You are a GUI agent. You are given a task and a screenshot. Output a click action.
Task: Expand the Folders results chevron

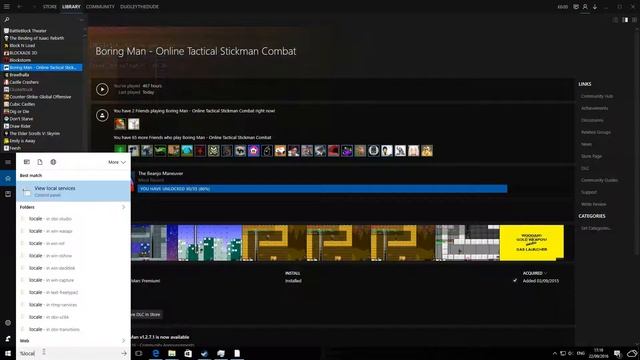pos(123,207)
